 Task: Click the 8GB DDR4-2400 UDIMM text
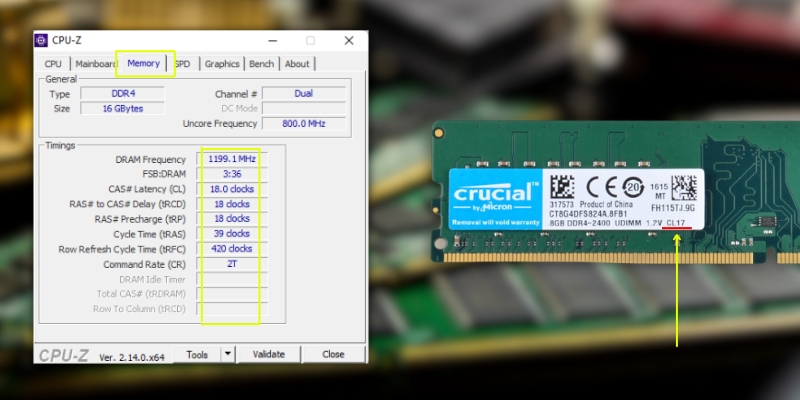[x=595, y=223]
